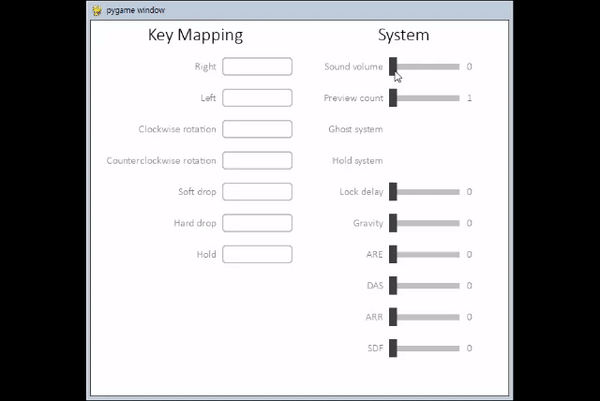This screenshot has height=401, width=600.
Task: Click the Ghost system label
Action: coord(355,129)
